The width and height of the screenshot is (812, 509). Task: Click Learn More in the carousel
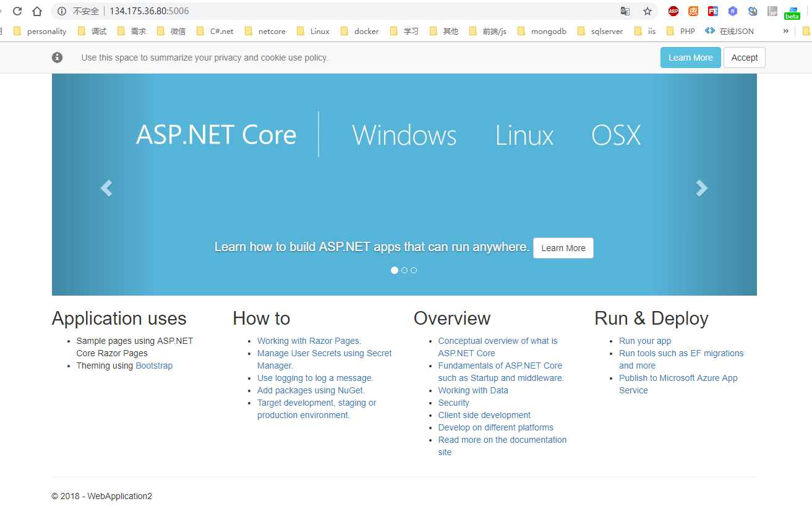click(563, 248)
